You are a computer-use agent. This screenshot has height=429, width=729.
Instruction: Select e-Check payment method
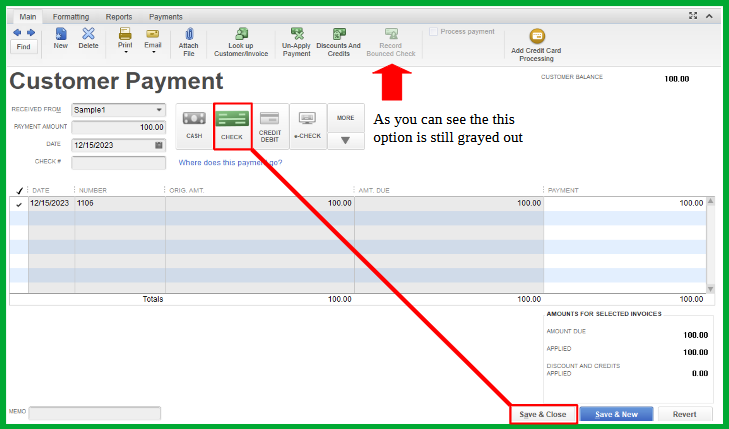tap(308, 126)
